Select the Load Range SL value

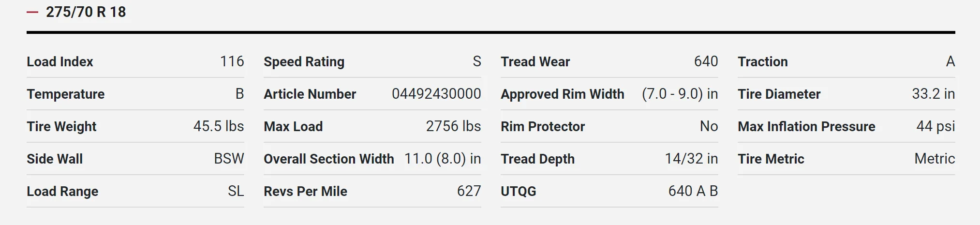(236, 191)
